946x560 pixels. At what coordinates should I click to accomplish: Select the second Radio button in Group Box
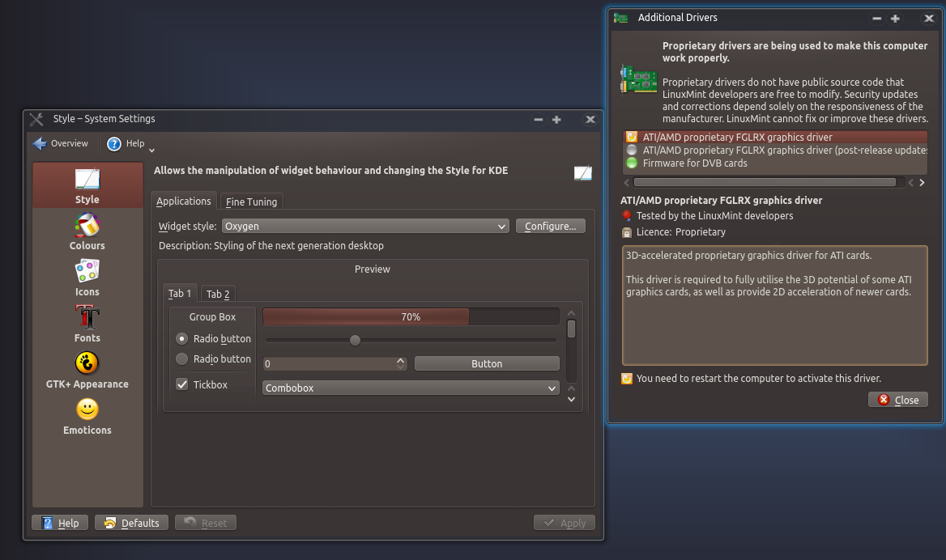pyautogui.click(x=181, y=358)
